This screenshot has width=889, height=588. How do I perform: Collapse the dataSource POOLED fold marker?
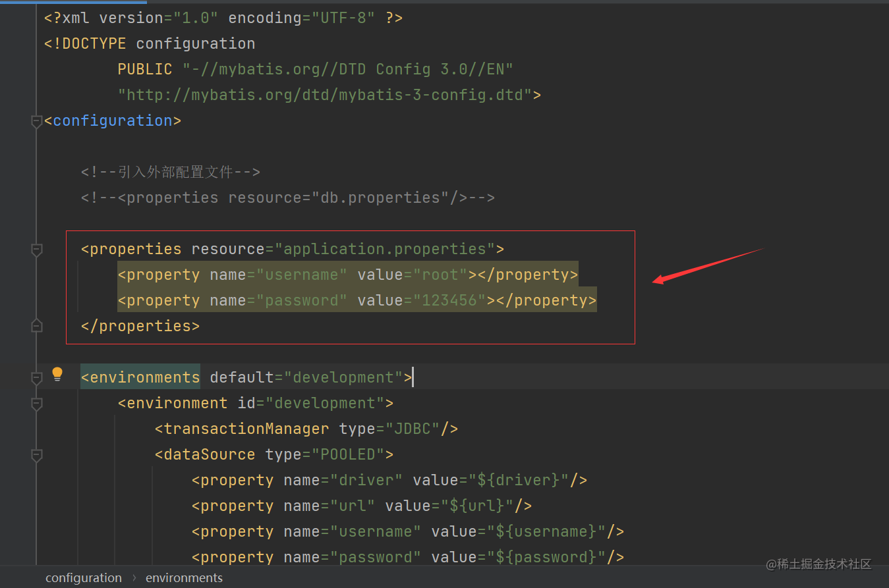pos(37,455)
